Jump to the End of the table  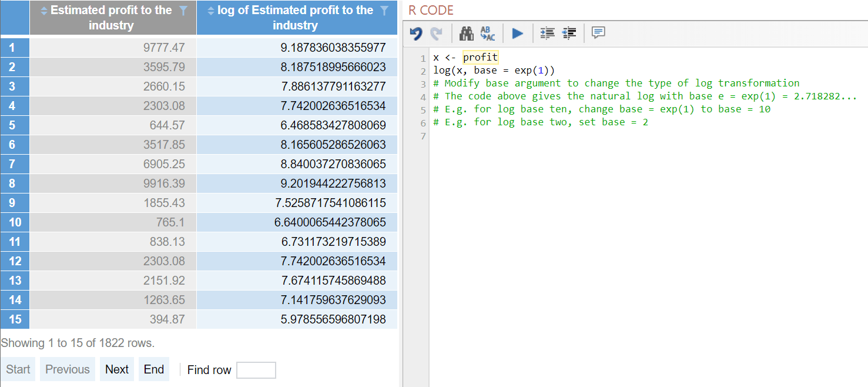153,369
